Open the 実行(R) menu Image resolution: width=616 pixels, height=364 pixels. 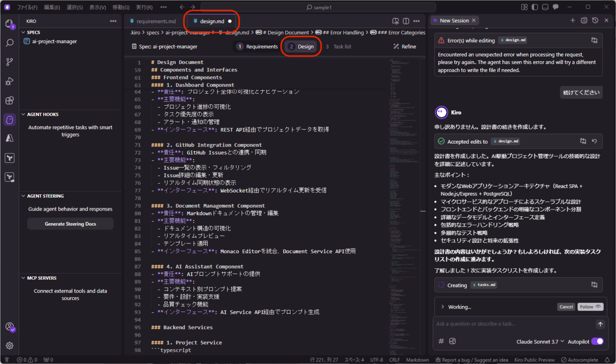144,7
